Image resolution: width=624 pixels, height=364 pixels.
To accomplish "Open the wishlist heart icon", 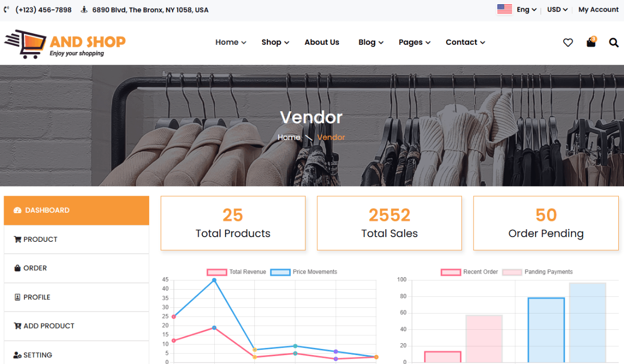I will [x=568, y=43].
